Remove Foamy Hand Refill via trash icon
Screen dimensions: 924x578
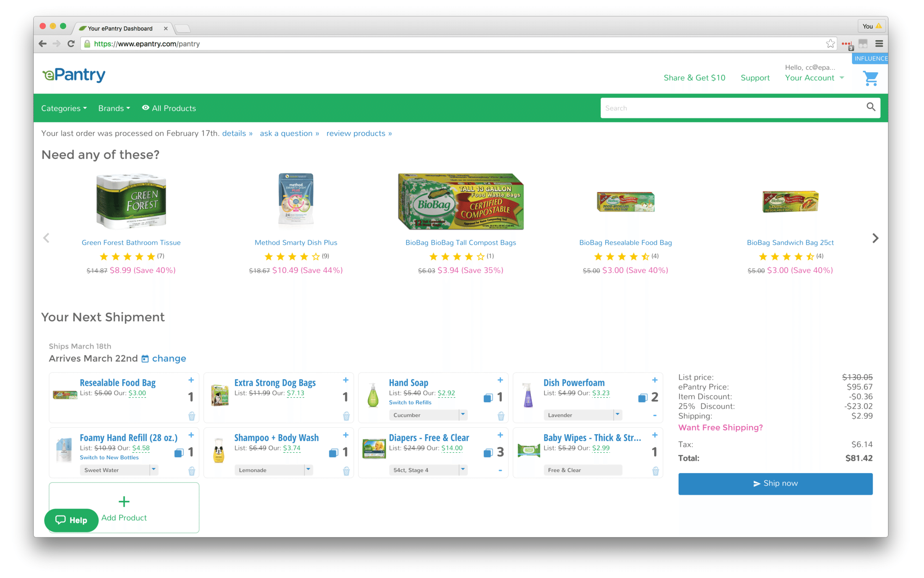pos(192,471)
